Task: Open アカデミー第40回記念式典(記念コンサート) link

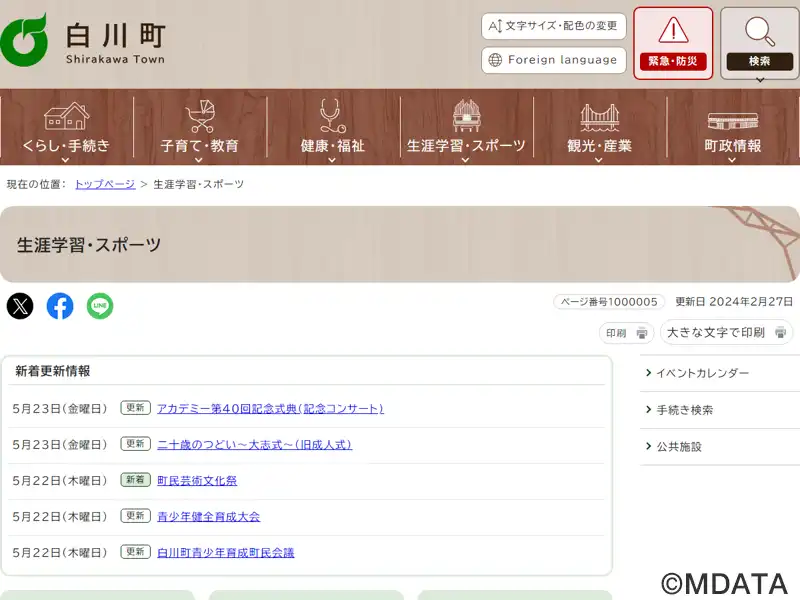Action: 270,409
